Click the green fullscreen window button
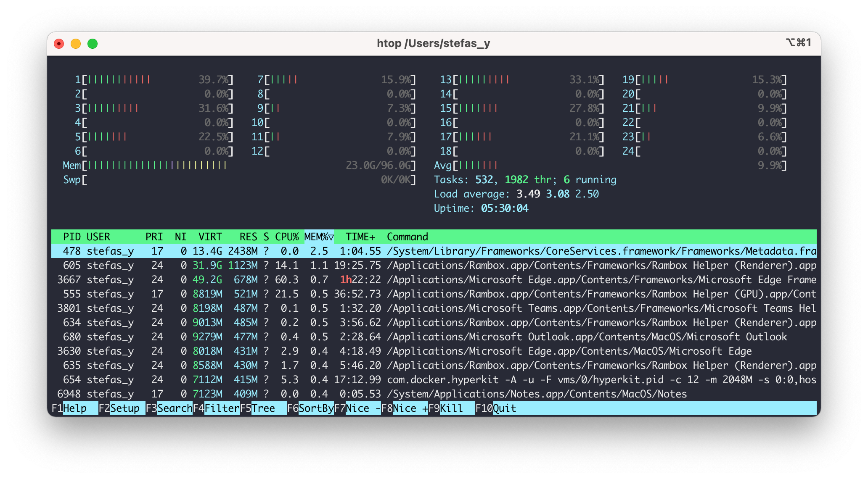This screenshot has width=868, height=479. (93, 44)
